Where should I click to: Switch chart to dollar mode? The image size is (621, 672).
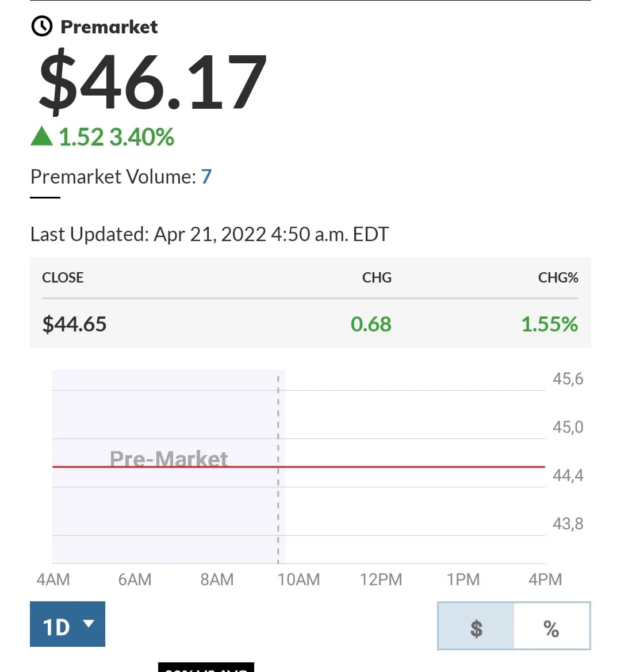pyautogui.click(x=476, y=626)
